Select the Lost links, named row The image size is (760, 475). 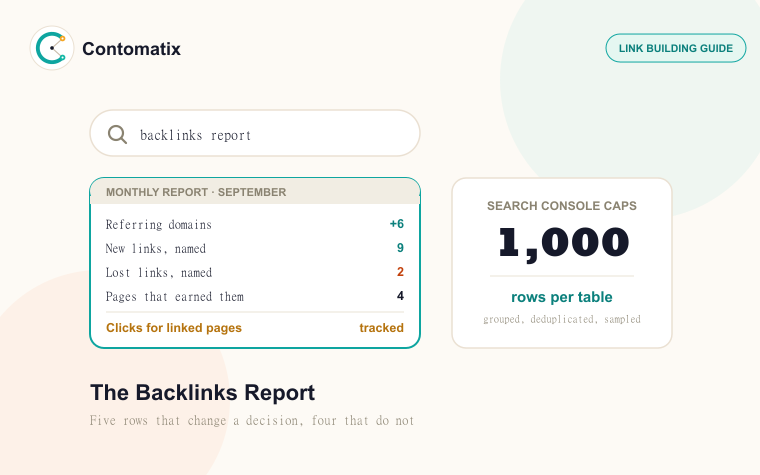point(255,272)
